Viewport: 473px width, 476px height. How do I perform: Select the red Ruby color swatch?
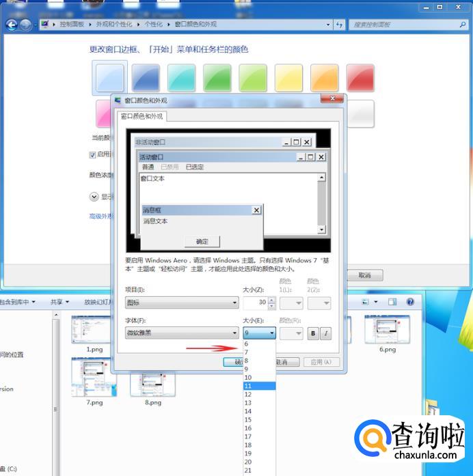[360, 78]
